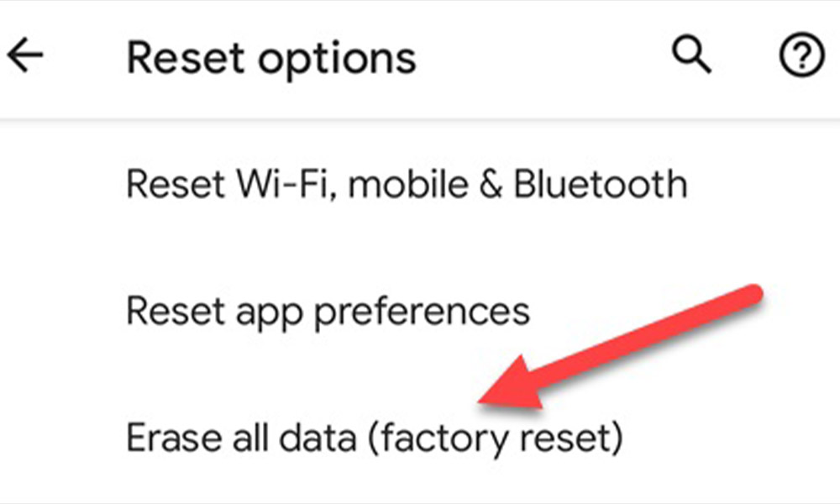Screen dimensions: 840x504
Task: Go back from Reset options screen
Action: point(25,57)
